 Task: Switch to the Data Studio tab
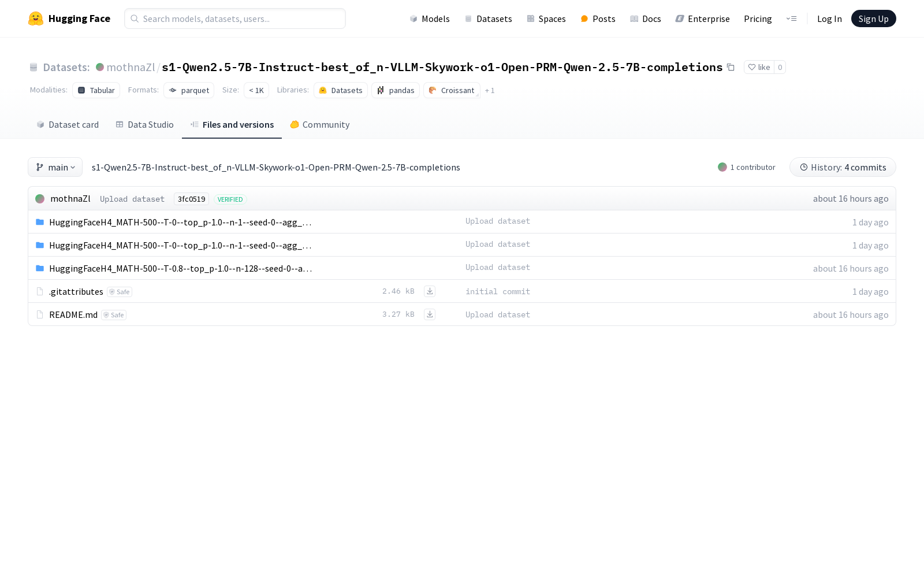(x=144, y=124)
